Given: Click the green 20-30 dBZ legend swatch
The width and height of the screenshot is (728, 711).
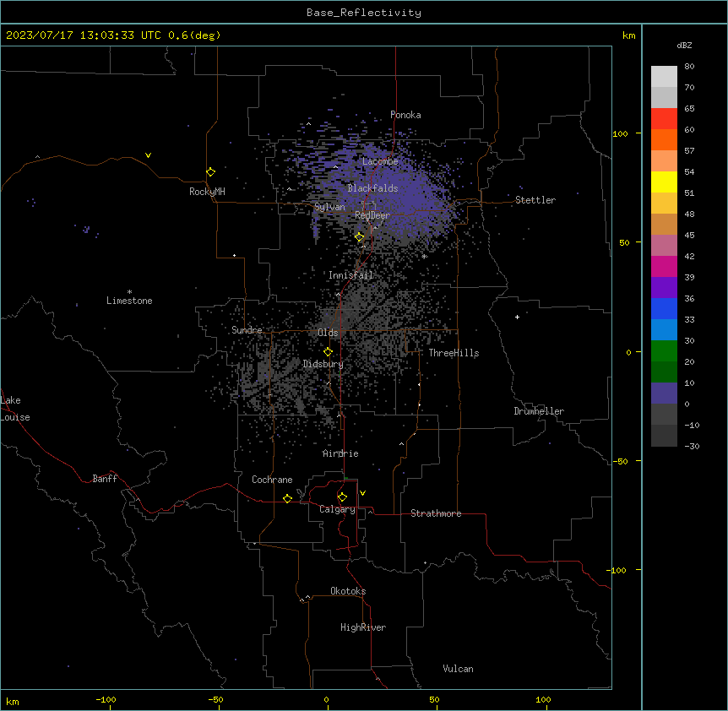Looking at the screenshot, I should [x=664, y=351].
